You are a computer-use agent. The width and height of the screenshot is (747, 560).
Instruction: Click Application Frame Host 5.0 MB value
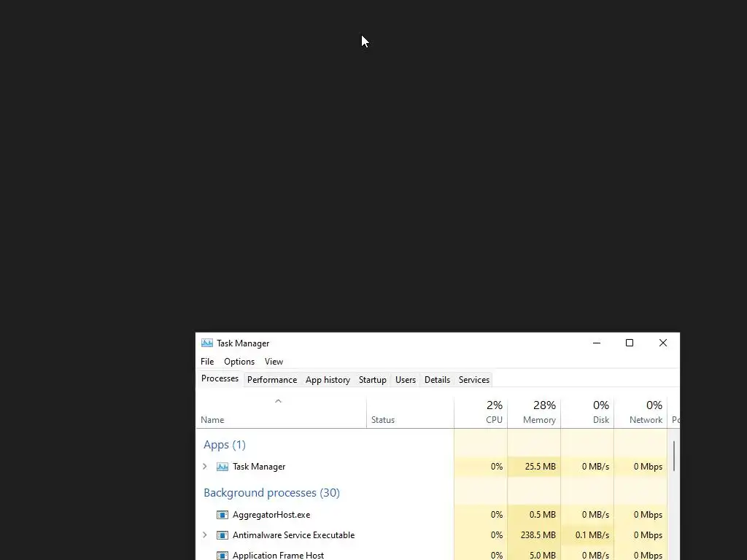click(542, 555)
